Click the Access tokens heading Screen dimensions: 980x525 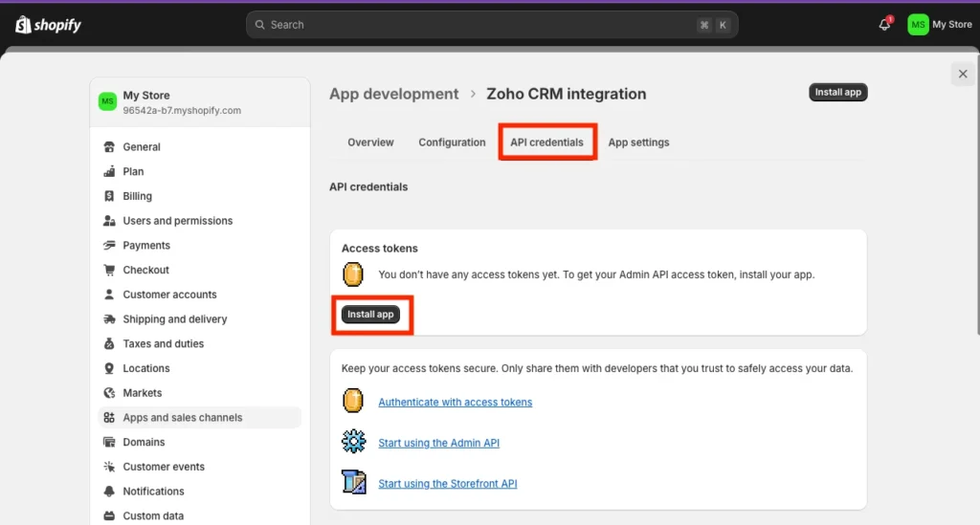379,248
